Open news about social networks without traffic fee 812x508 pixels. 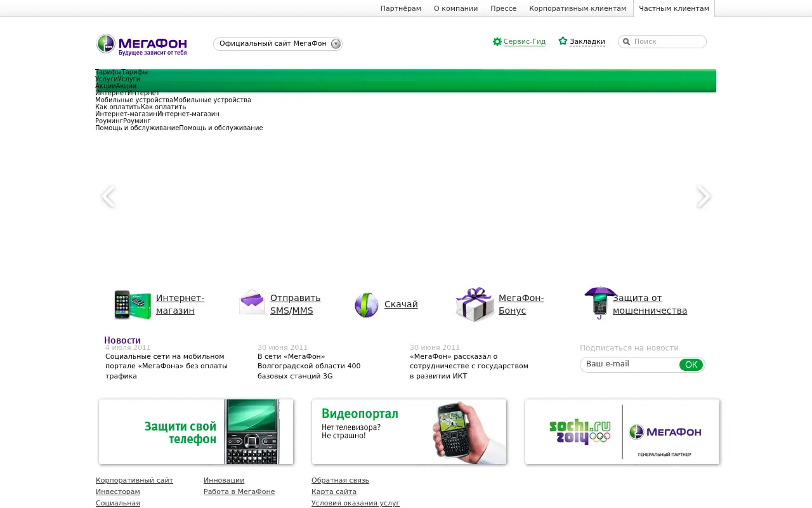[166, 366]
